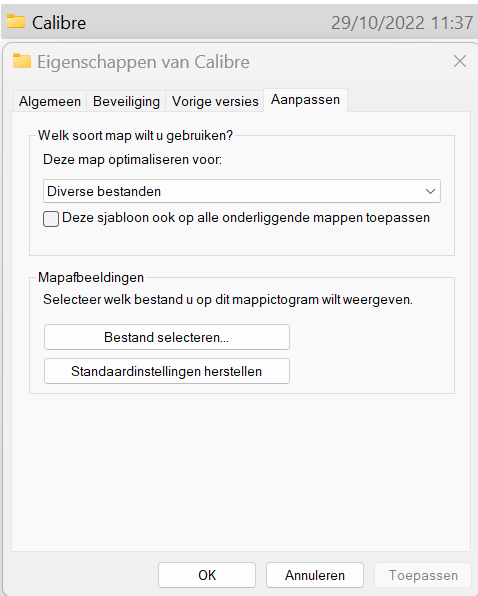This screenshot has width=478, height=596.
Task: Click the Bestand selecteren button
Action: [167, 337]
